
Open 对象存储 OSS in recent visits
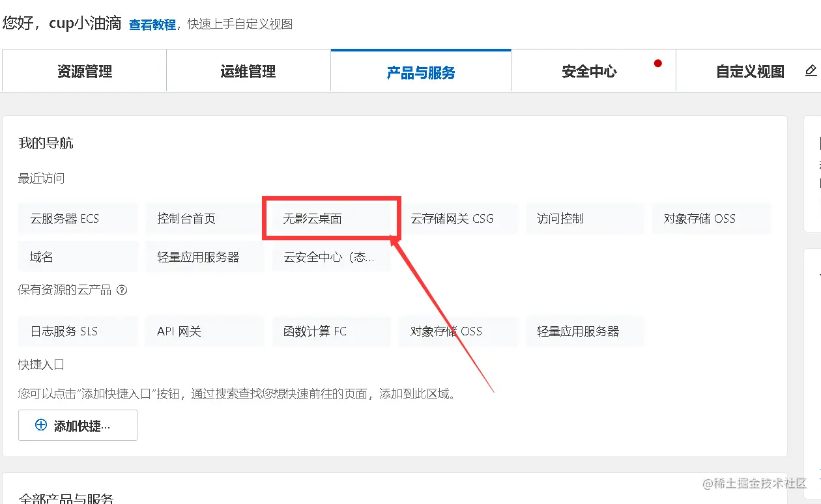pos(712,219)
